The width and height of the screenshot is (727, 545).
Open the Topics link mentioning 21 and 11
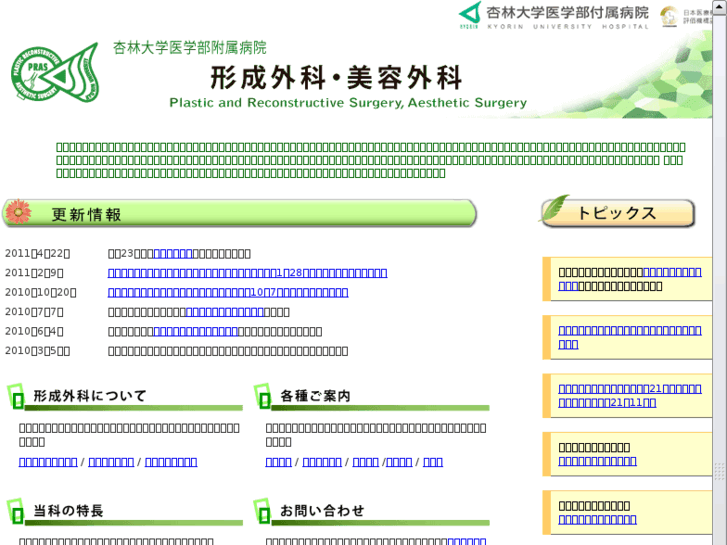tap(630, 396)
